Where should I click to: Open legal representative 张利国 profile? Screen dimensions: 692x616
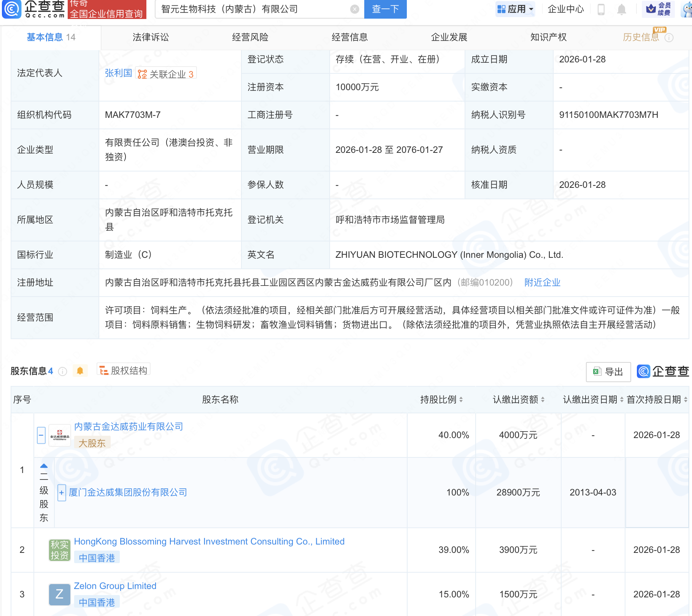(x=118, y=73)
